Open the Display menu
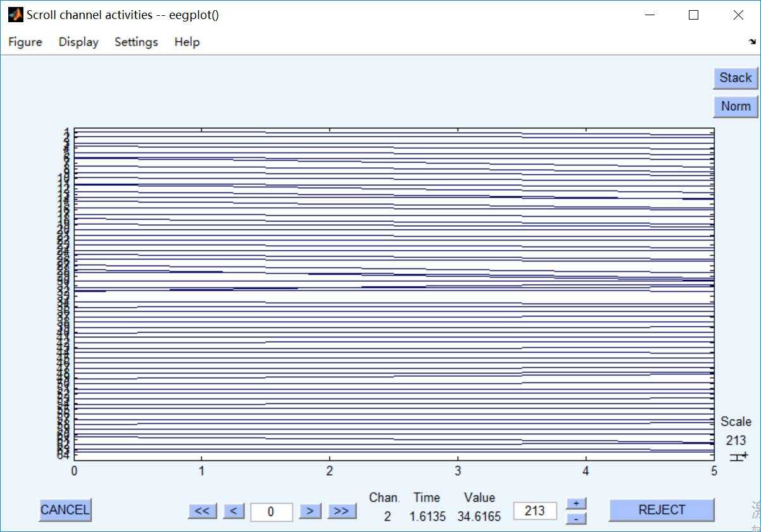The height and width of the screenshot is (532, 761). pos(79,42)
